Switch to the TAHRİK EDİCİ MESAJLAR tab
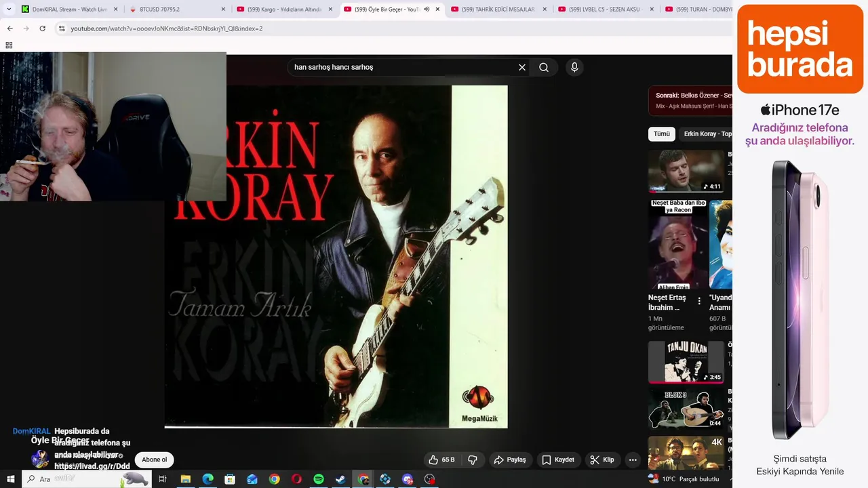 (x=499, y=9)
